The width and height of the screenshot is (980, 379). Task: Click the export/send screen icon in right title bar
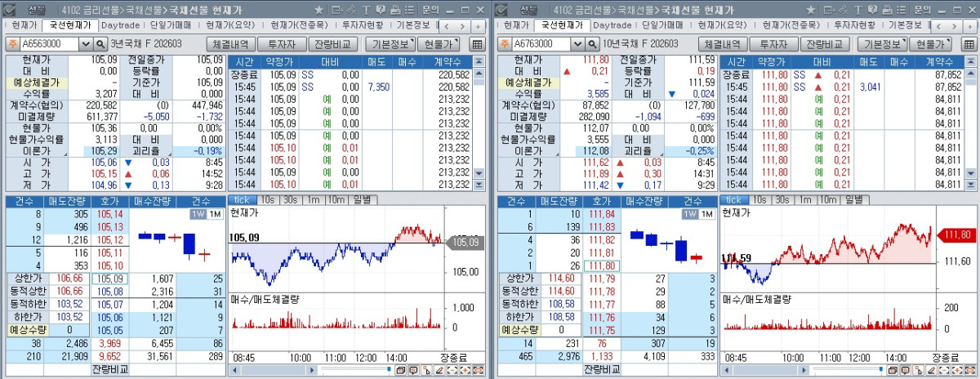point(827,10)
